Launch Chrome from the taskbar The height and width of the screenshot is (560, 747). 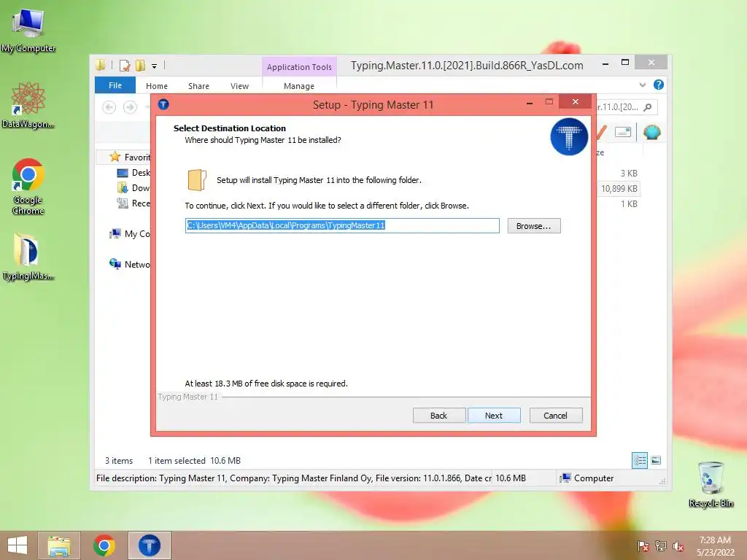point(104,545)
